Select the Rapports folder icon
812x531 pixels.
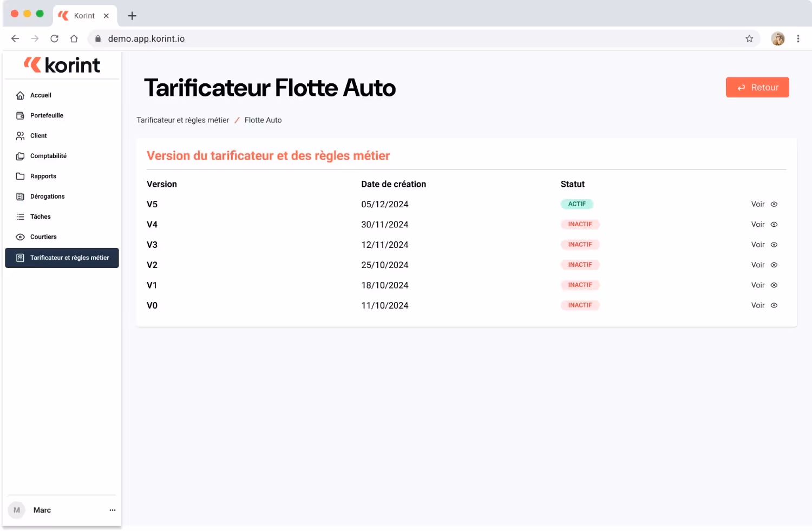(19, 176)
